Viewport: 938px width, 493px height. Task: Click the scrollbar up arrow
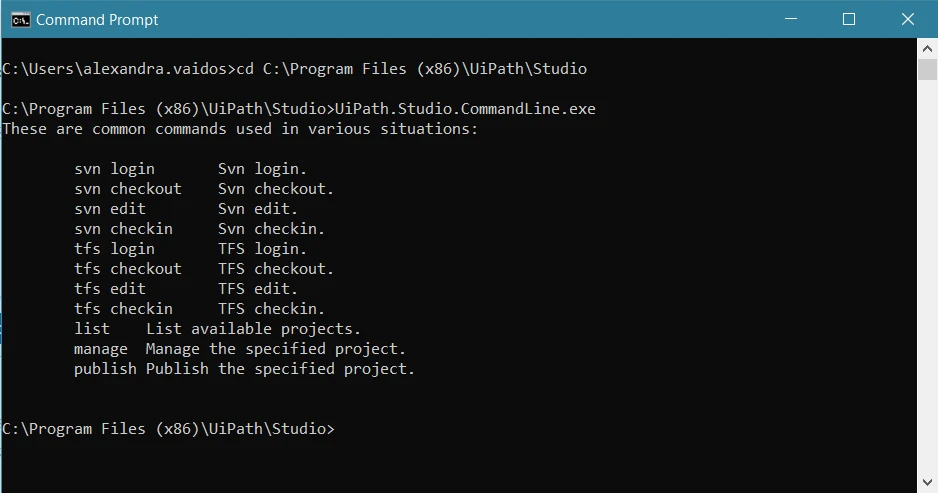pos(927,48)
